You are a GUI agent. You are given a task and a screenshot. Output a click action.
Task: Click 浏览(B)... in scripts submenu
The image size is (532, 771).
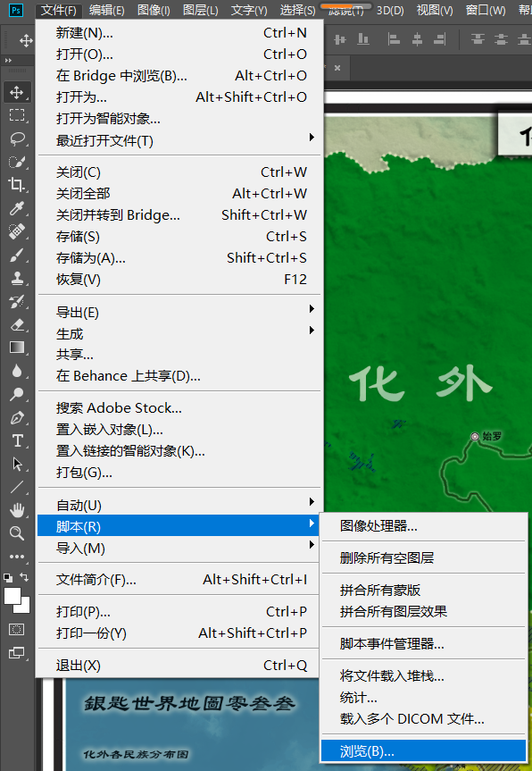424,751
